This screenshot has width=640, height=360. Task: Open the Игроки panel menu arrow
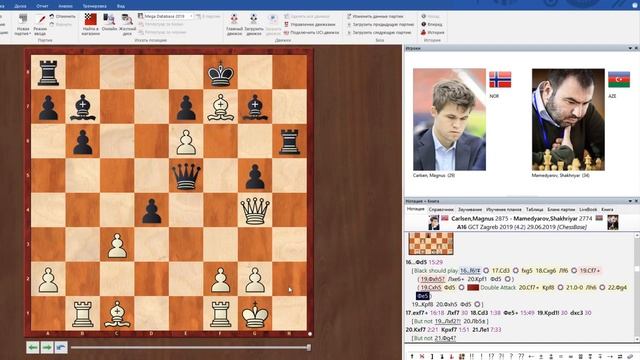630,48
